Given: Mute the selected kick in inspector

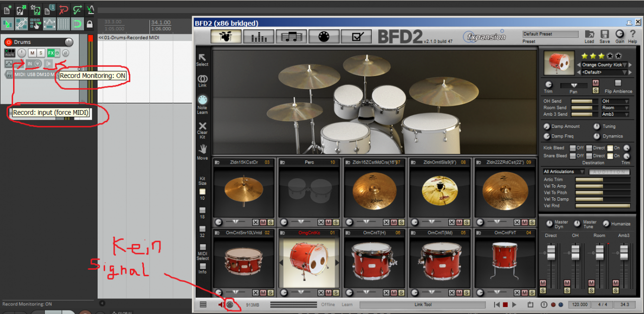Looking at the screenshot, I should [596, 83].
